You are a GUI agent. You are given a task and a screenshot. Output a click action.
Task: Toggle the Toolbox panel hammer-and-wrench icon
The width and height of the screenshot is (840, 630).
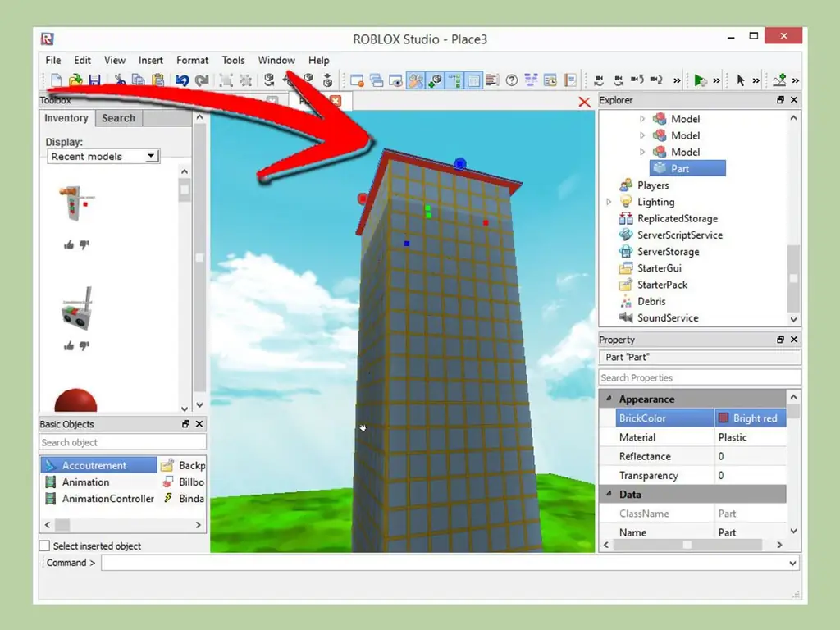[x=415, y=80]
